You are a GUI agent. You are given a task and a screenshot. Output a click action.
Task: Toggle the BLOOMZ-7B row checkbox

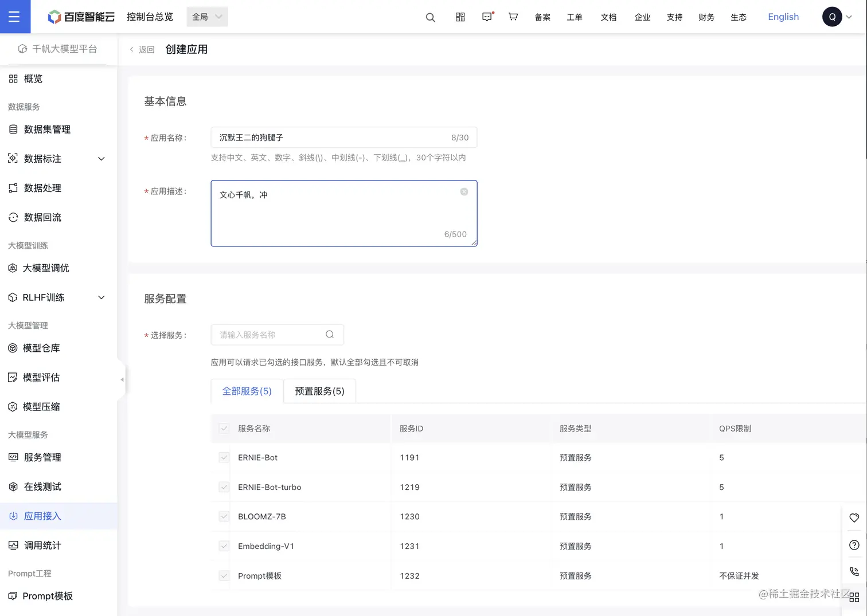point(224,516)
